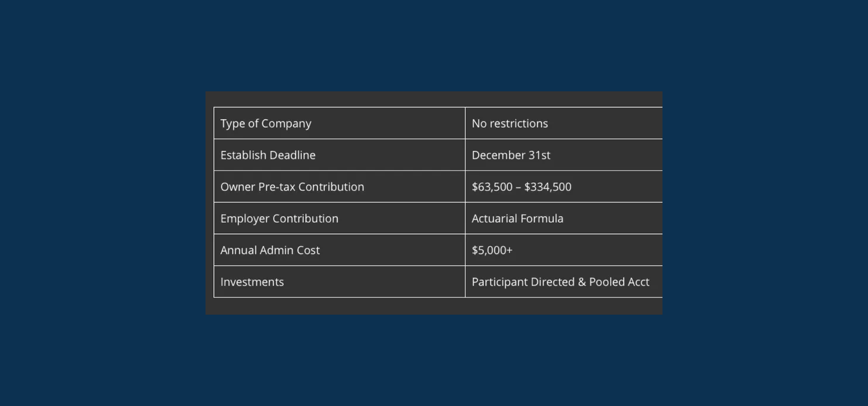
Task: Select the Annual Admin Cost label
Action: tap(270, 250)
